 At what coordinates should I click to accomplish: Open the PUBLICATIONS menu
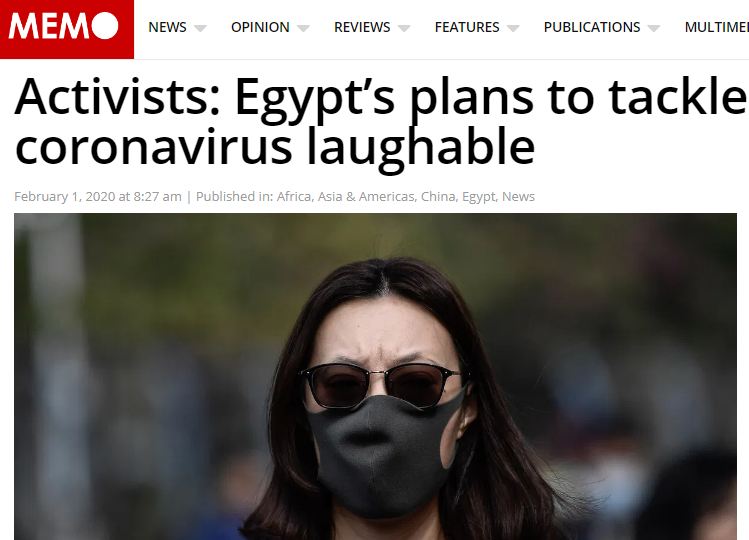592,27
